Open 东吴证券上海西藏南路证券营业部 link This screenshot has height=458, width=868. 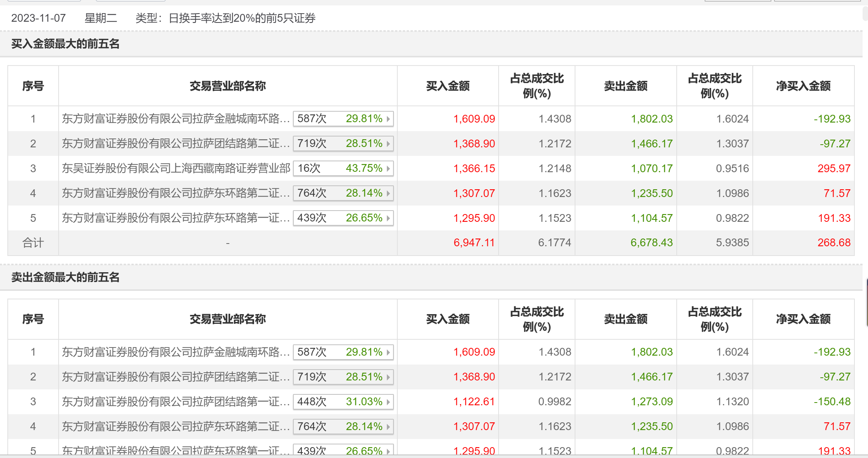click(x=176, y=168)
